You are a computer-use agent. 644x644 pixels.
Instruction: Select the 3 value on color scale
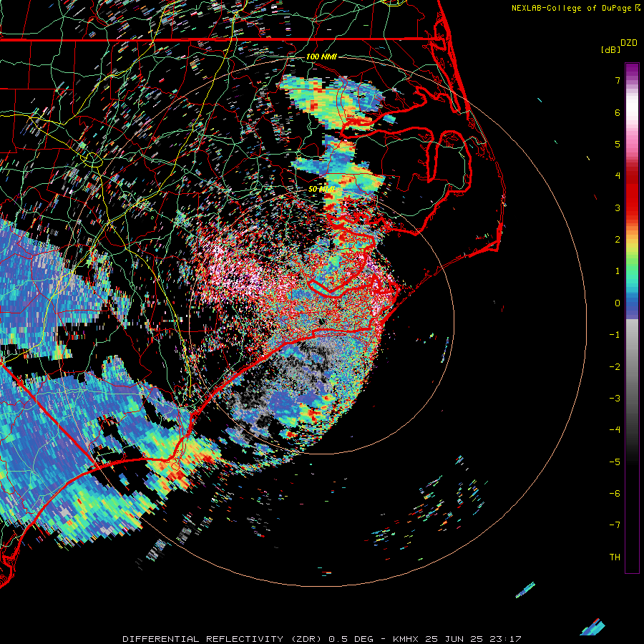click(x=618, y=208)
